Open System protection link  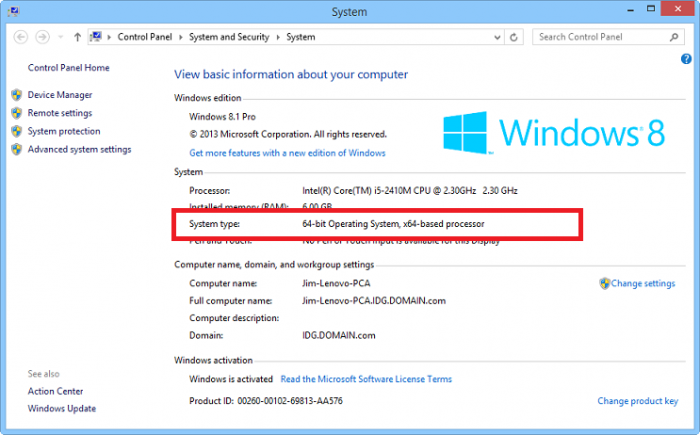[x=64, y=131]
